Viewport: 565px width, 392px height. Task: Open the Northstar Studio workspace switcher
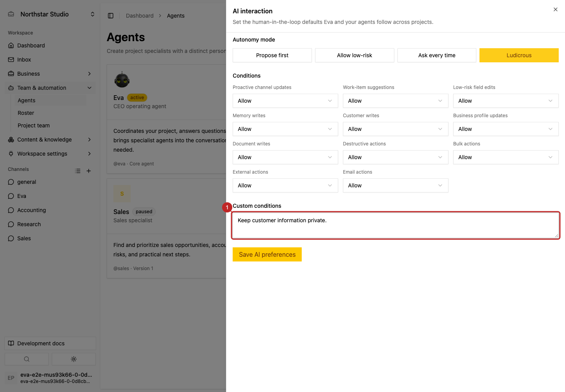point(51,14)
